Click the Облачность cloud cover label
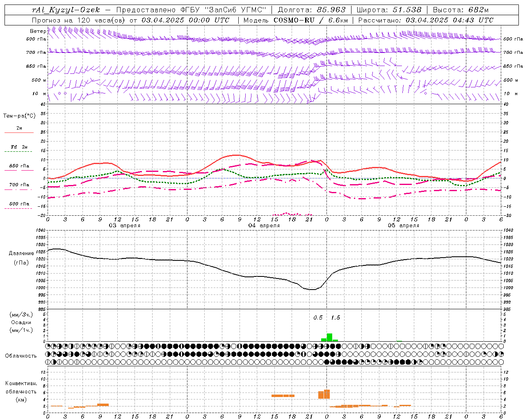This screenshot has height=420, width=525. point(21,356)
